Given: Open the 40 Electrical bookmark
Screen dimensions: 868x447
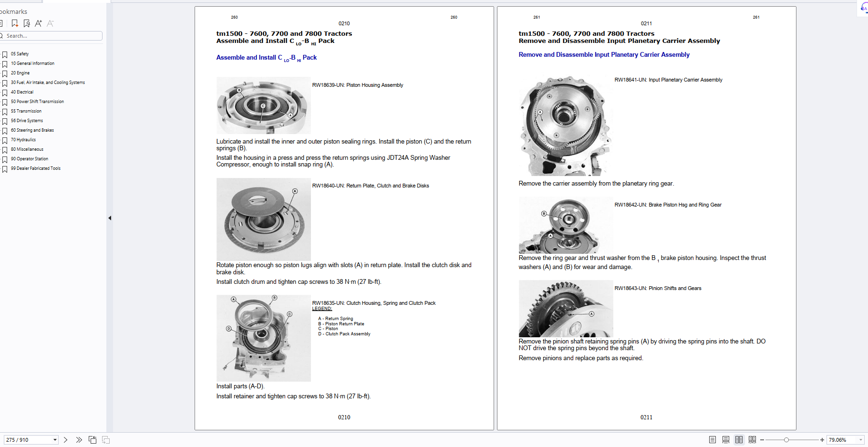Looking at the screenshot, I should click(22, 92).
